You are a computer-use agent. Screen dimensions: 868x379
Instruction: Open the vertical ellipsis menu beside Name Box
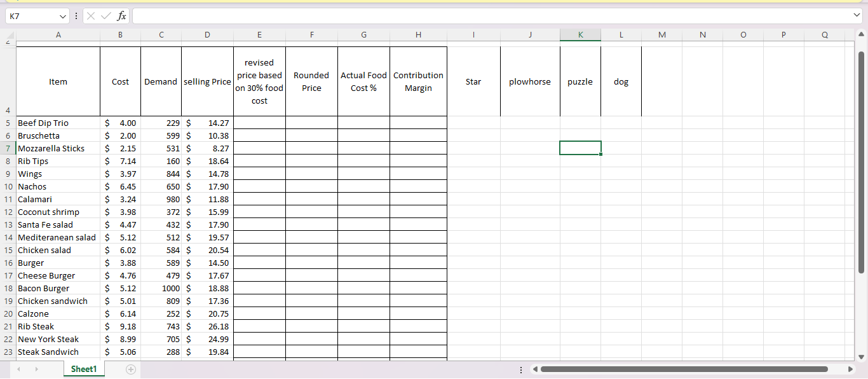tap(76, 16)
